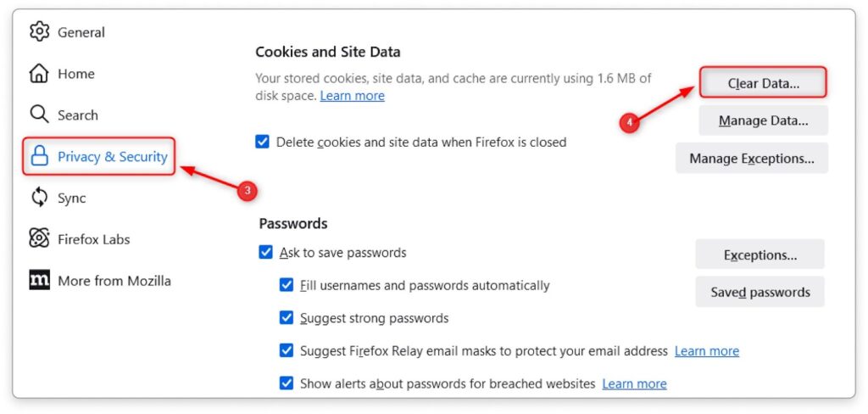
Task: Follow Learn more link about disk space
Action: (352, 96)
